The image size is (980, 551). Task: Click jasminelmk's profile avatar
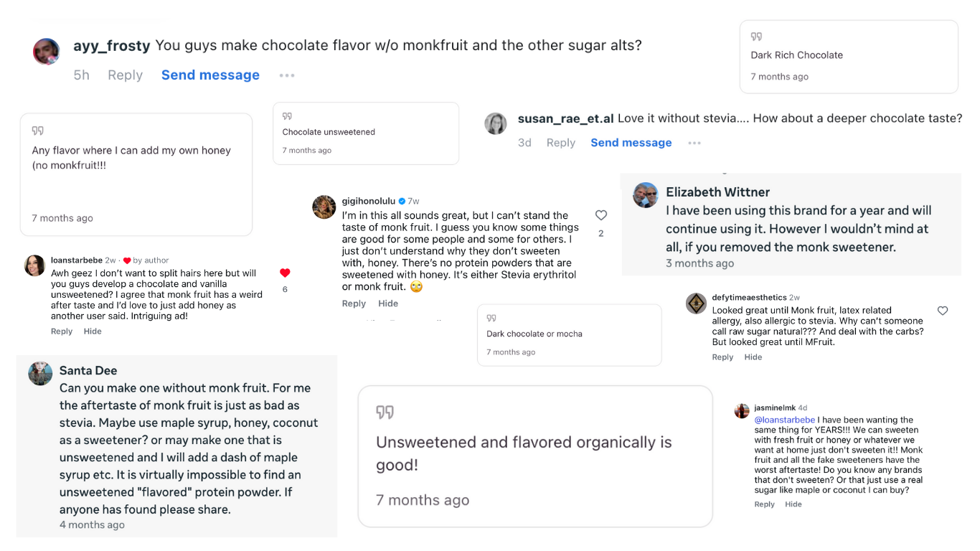[742, 410]
